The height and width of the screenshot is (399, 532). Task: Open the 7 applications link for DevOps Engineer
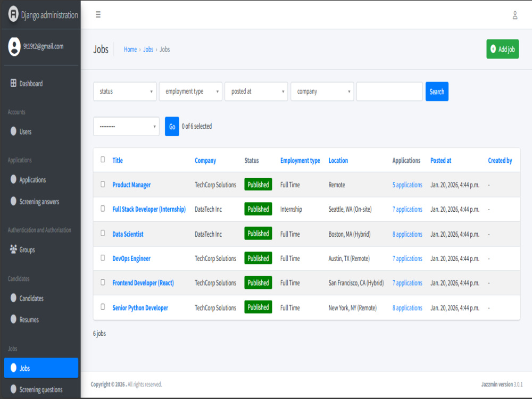coord(408,259)
